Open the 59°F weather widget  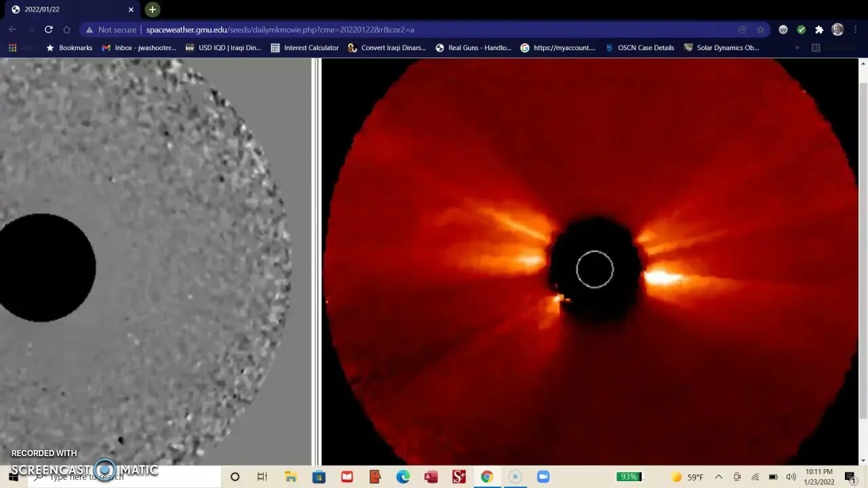[x=687, y=476]
